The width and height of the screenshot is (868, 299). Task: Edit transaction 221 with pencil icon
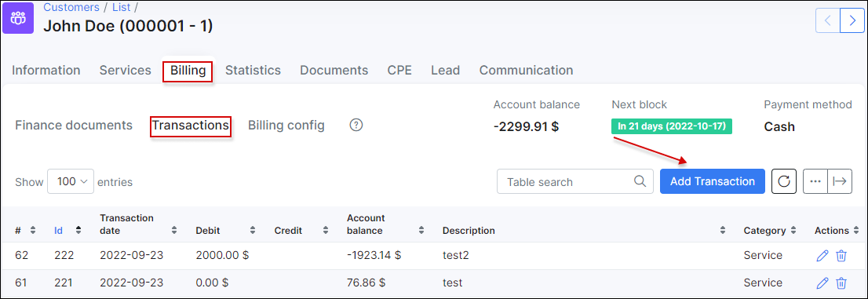(x=822, y=283)
